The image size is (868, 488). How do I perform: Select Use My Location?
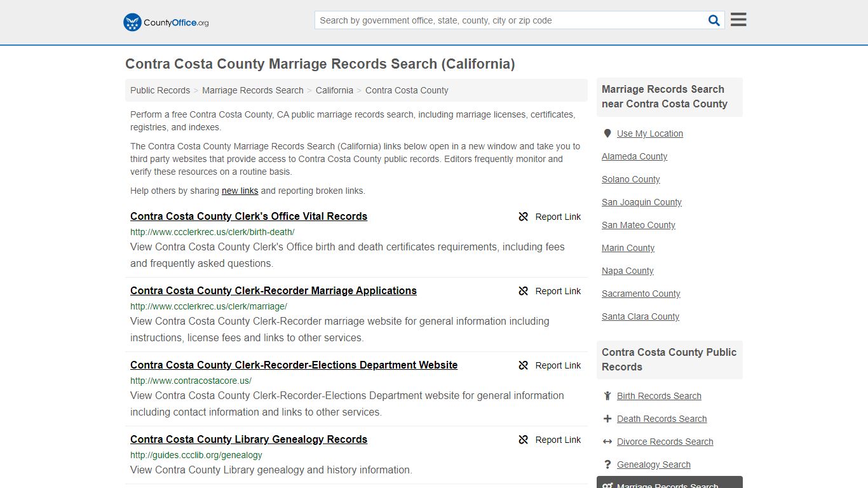[x=650, y=133]
